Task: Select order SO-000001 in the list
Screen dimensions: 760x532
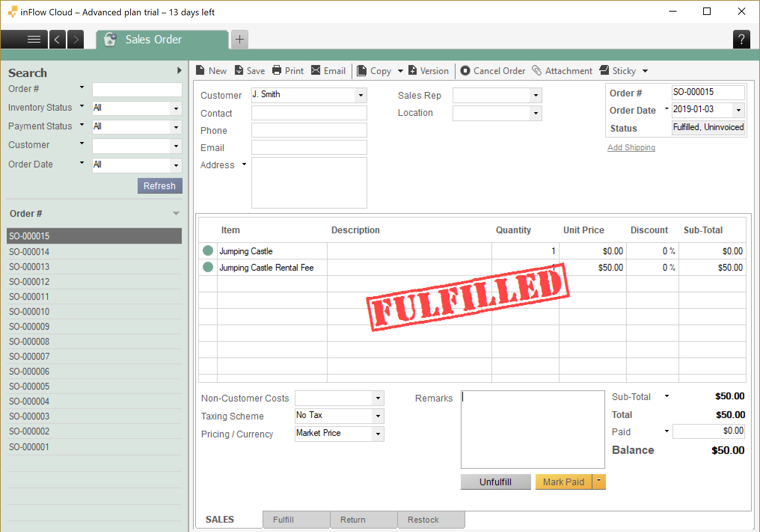Action: tap(94, 447)
